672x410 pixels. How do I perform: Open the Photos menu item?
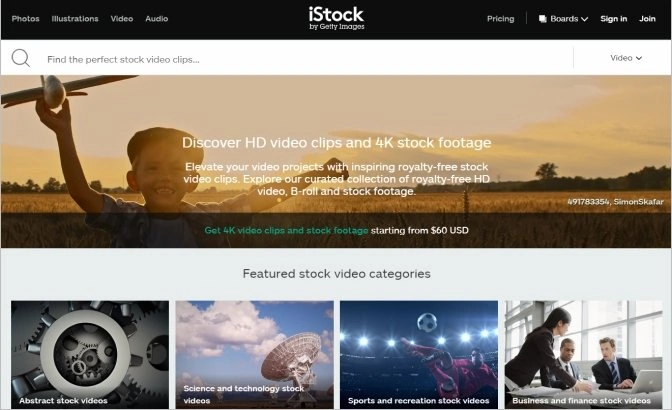pyautogui.click(x=25, y=19)
